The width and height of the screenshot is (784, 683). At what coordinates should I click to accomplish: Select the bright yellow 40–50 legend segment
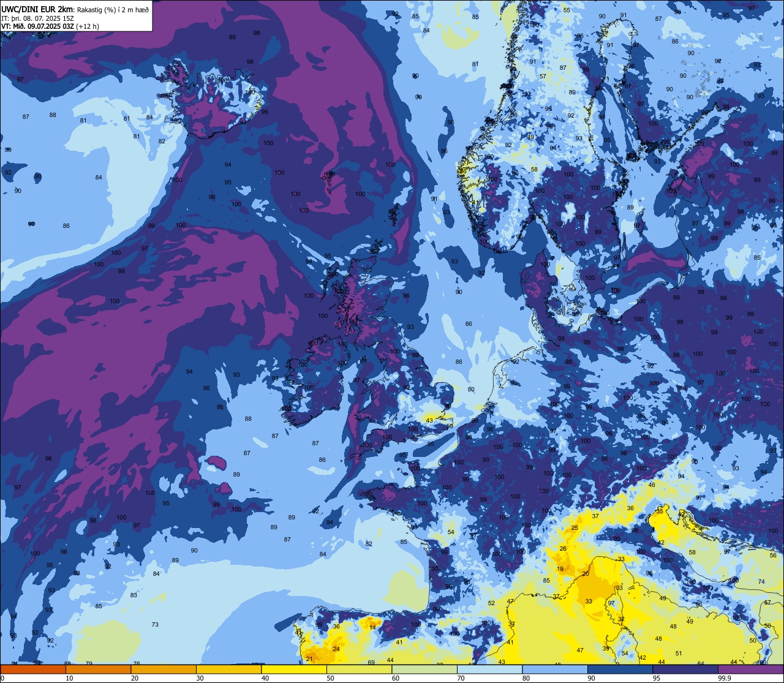[x=294, y=669]
